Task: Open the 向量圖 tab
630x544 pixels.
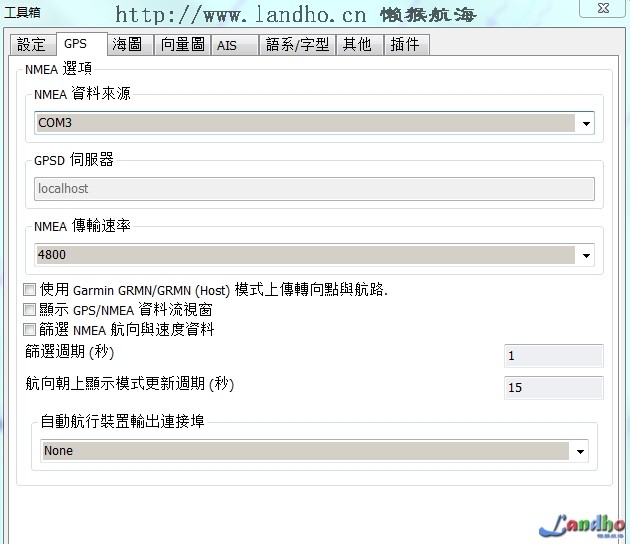Action: tap(182, 45)
